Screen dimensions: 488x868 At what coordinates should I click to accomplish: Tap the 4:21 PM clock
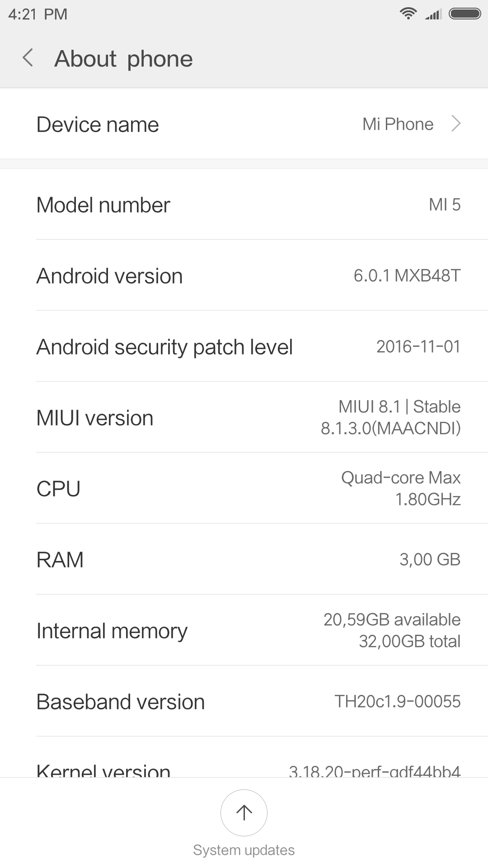(38, 14)
